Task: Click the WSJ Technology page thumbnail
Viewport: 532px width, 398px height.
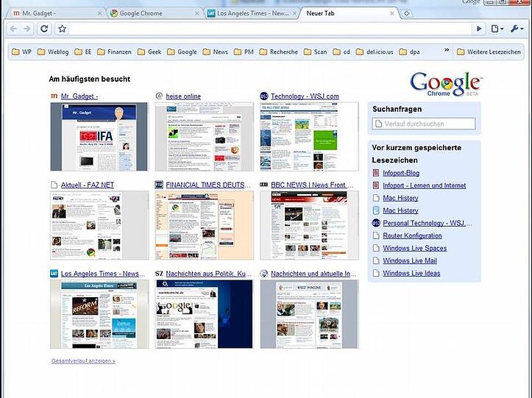Action: pos(309,137)
